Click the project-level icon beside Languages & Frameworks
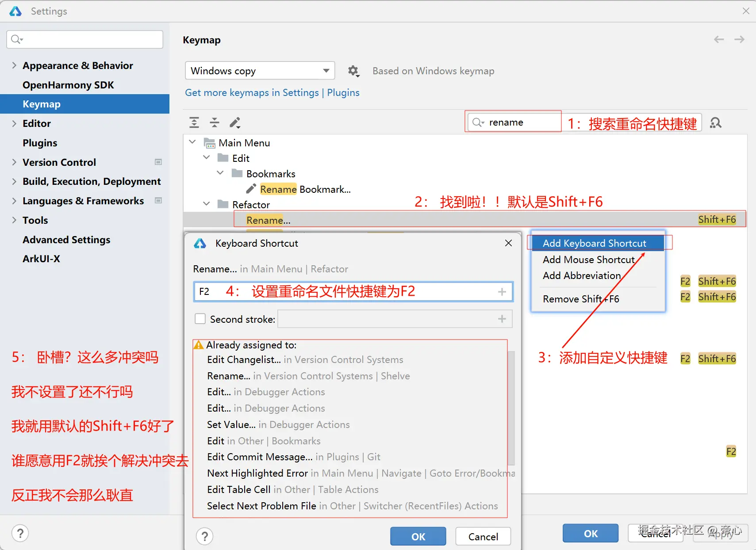The width and height of the screenshot is (756, 550). (158, 201)
